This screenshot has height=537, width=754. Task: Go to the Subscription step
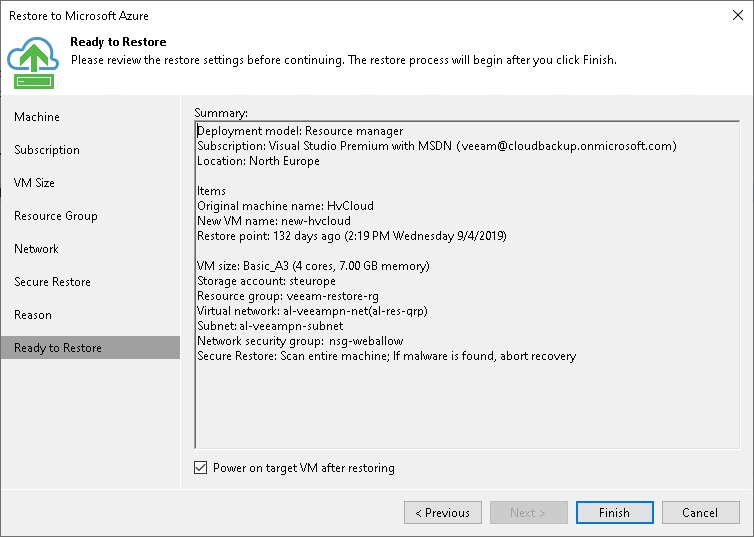pyautogui.click(x=47, y=150)
